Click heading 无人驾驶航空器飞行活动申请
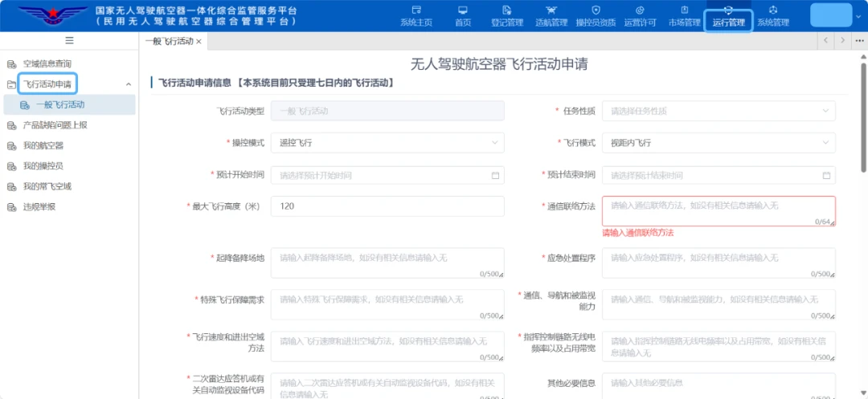The height and width of the screenshot is (399, 868). tap(499, 64)
